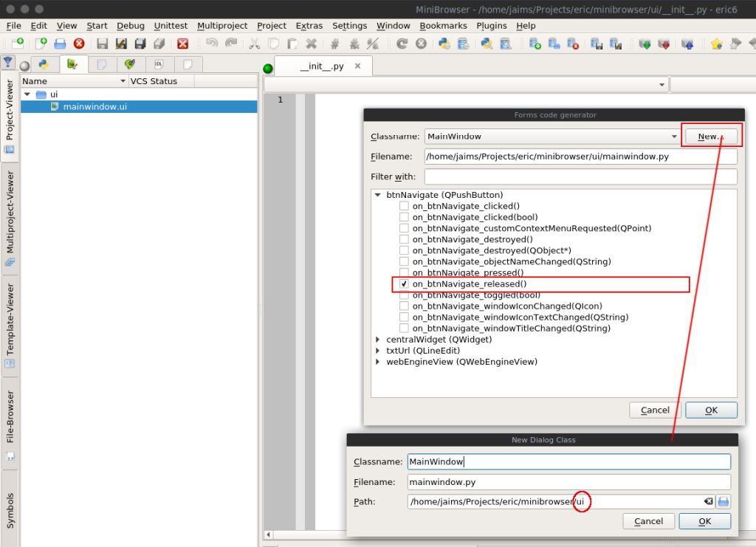756x547 pixels.
Task: Open the Plugins menu
Action: click(x=491, y=26)
